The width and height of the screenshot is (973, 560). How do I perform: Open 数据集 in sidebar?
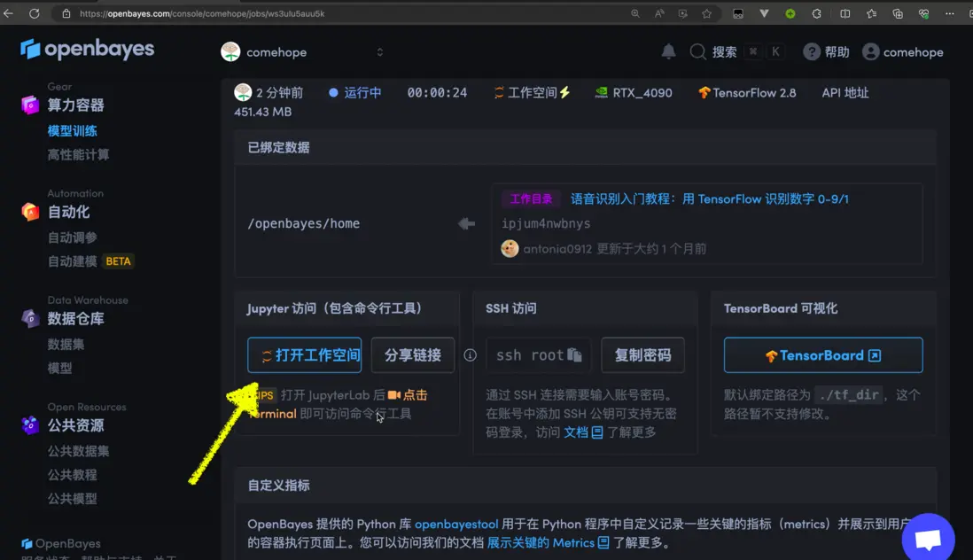(66, 344)
